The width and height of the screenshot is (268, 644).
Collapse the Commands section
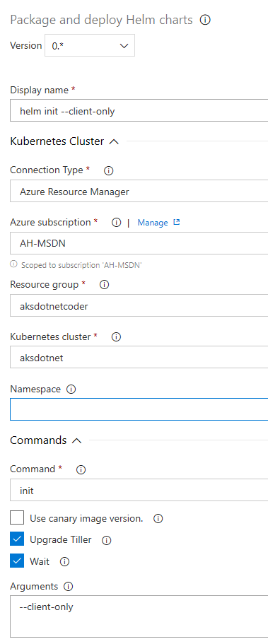76,440
